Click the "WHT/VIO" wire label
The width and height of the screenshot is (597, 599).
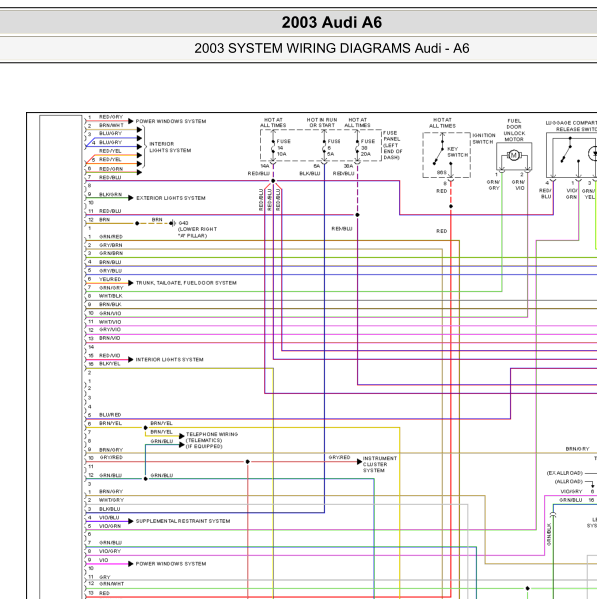[x=110, y=322]
